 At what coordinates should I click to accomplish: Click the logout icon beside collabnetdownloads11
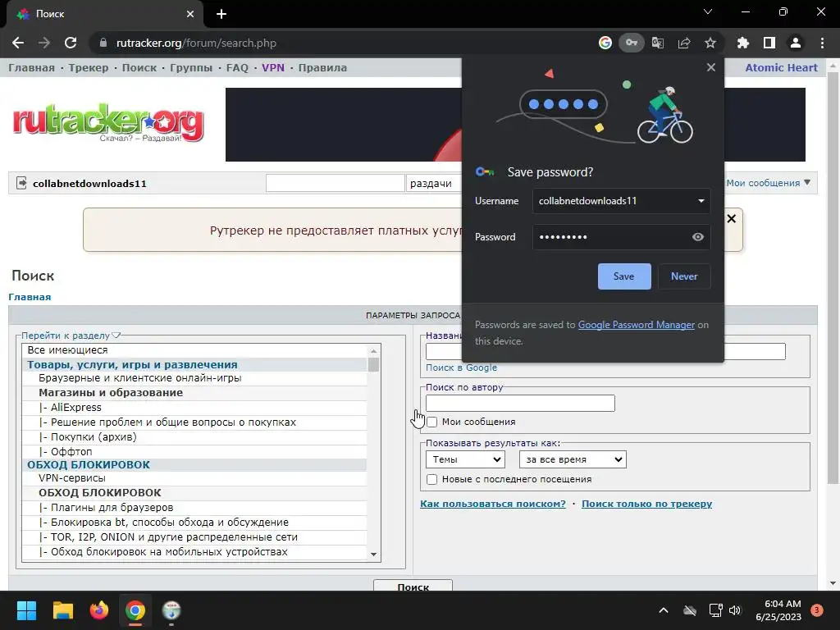[x=21, y=183]
